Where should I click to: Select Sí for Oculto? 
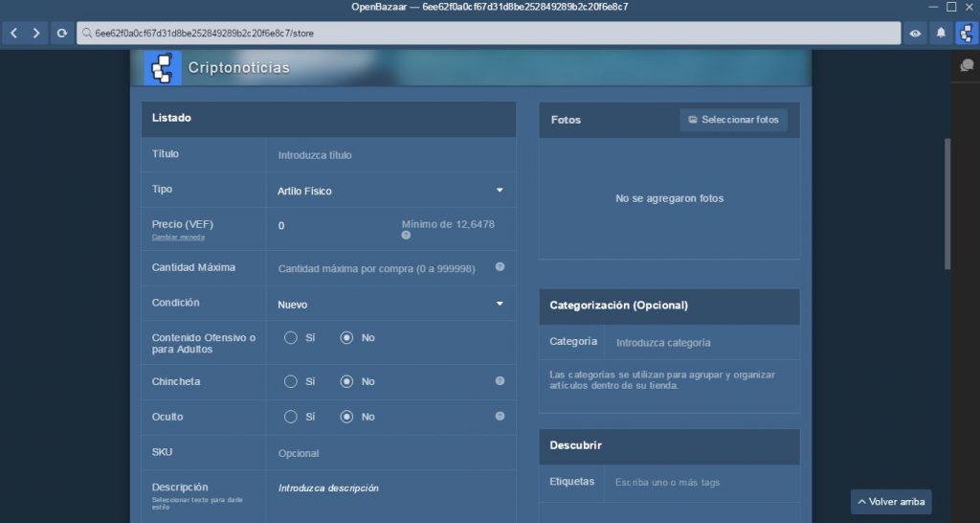(x=291, y=417)
